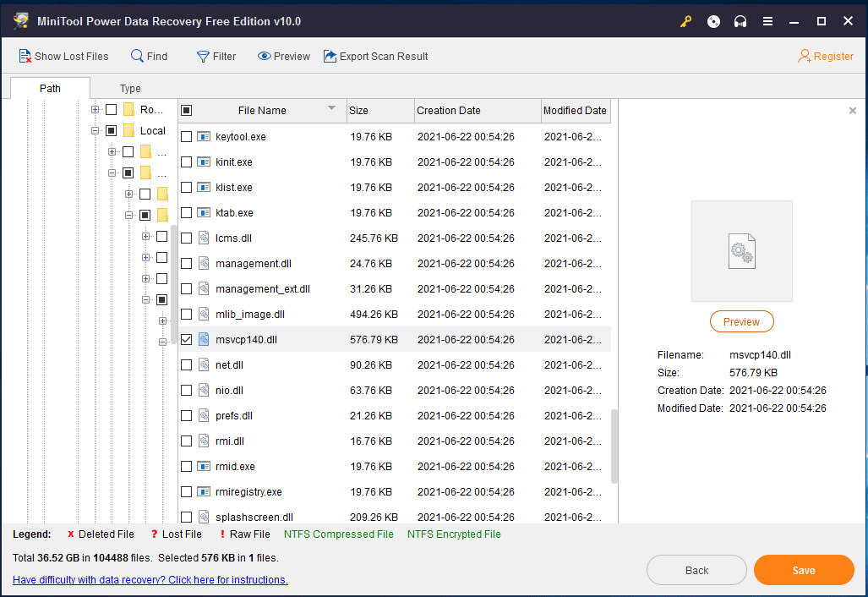The width and height of the screenshot is (868, 597).
Task: Select the splashscreen.dll file name
Action: pyautogui.click(x=254, y=518)
